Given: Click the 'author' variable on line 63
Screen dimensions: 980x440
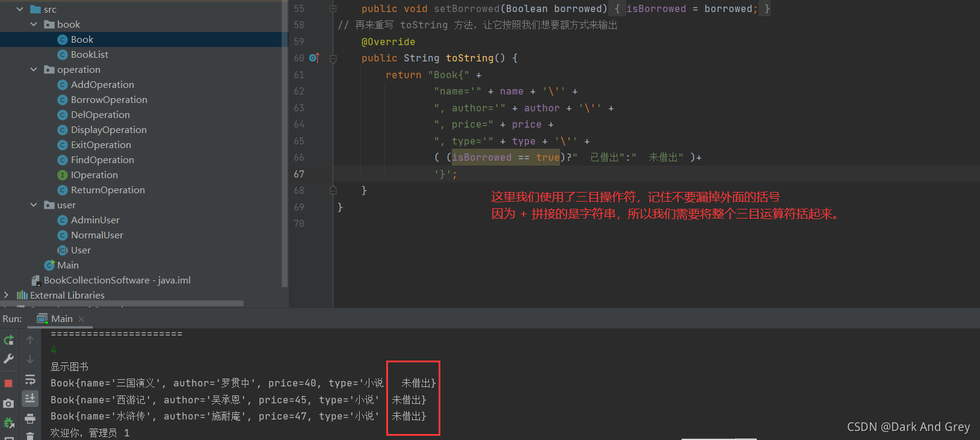Looking at the screenshot, I should coord(541,108).
